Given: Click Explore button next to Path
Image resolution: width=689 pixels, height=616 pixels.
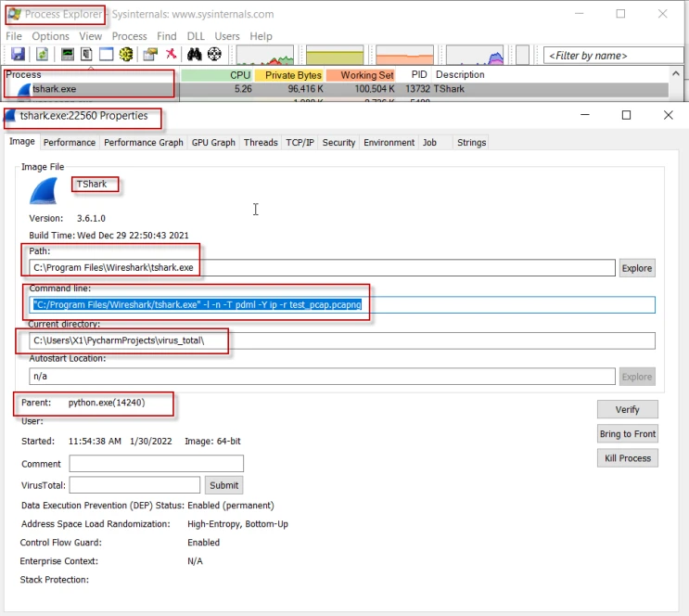Looking at the screenshot, I should pyautogui.click(x=637, y=268).
